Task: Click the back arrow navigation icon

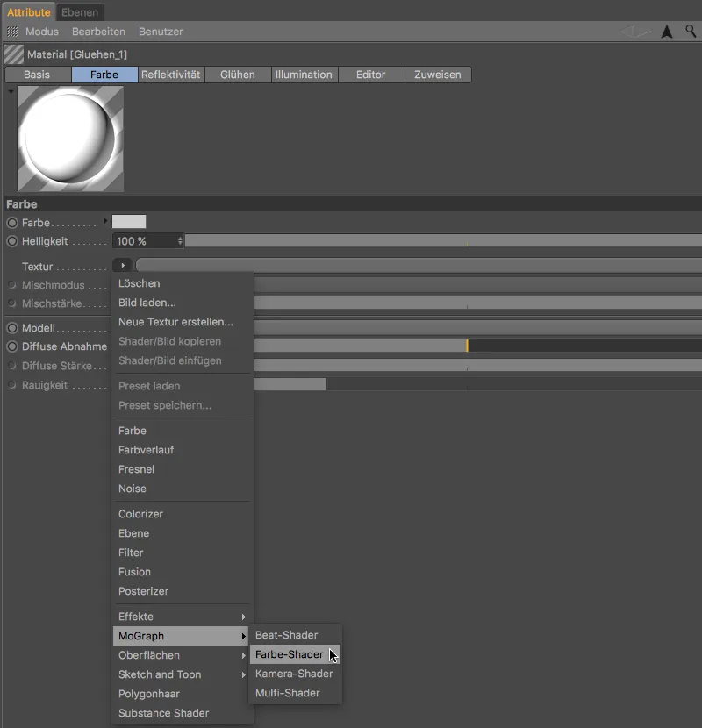Action: coord(635,32)
